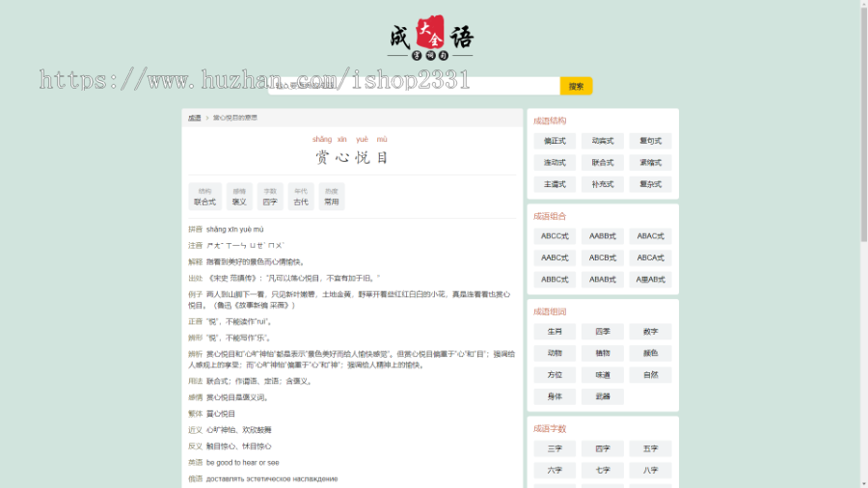Choose the 五字 word-count category
The image size is (868, 488).
coord(651,448)
